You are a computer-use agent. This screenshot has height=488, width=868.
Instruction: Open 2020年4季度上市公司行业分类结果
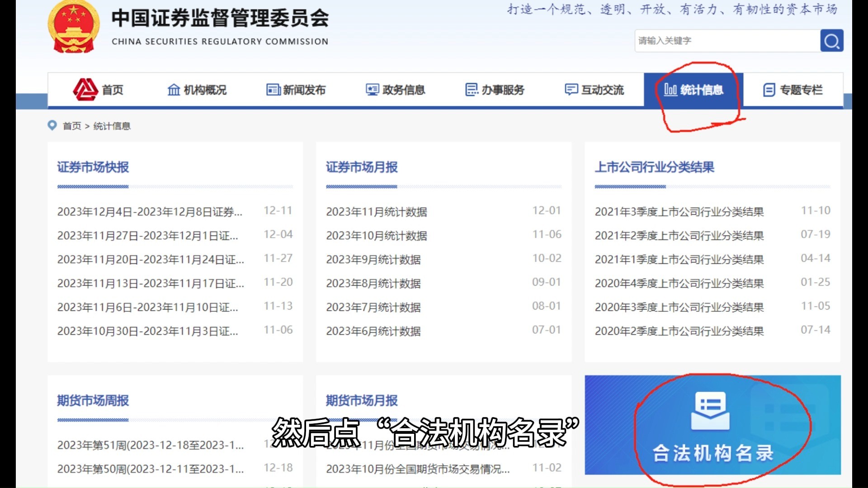[679, 283]
